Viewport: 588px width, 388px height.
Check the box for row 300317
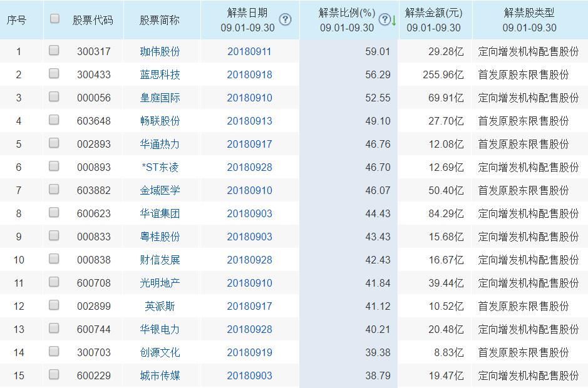(54, 50)
